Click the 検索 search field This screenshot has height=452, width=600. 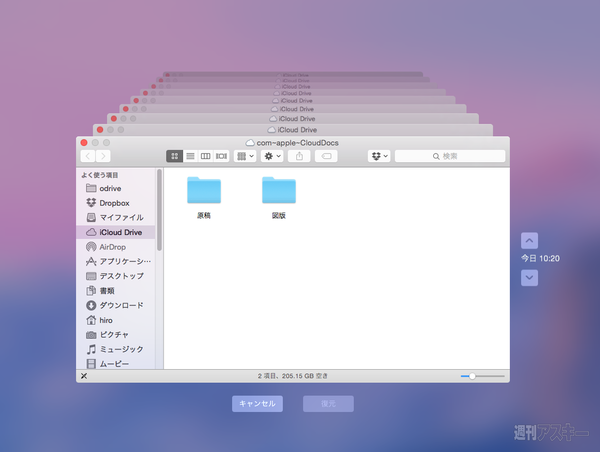coord(450,156)
